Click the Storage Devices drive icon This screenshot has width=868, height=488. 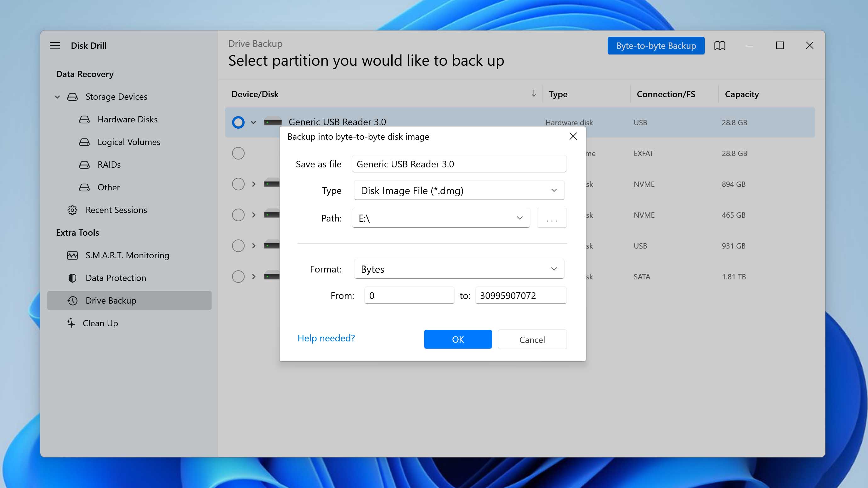point(72,97)
